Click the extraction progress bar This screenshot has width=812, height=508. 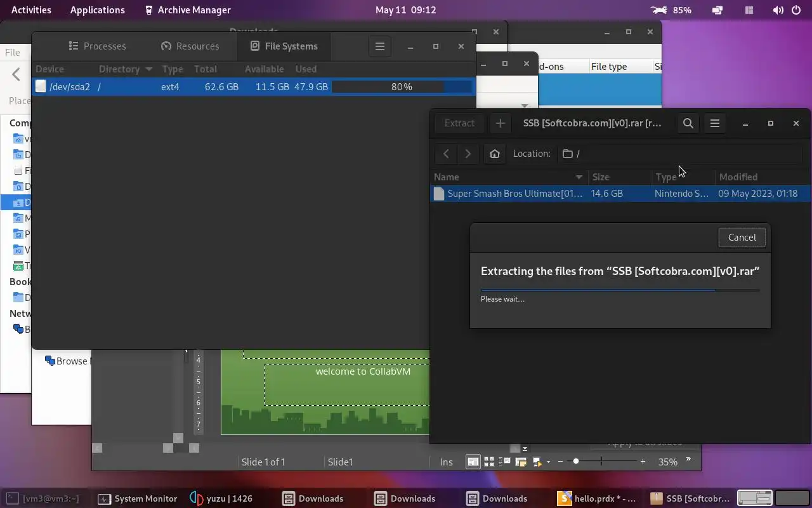620,290
